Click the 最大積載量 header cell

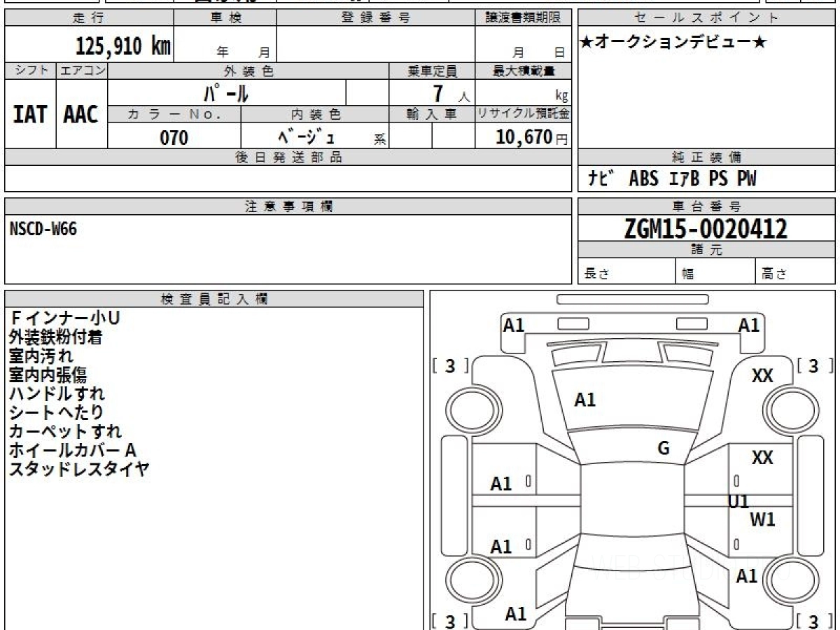(523, 71)
